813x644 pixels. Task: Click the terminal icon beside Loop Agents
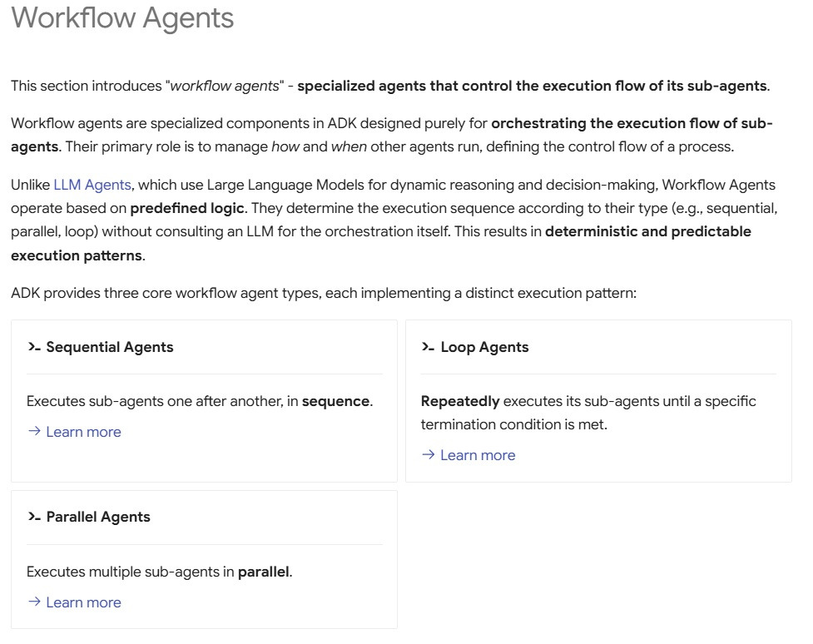pos(428,347)
